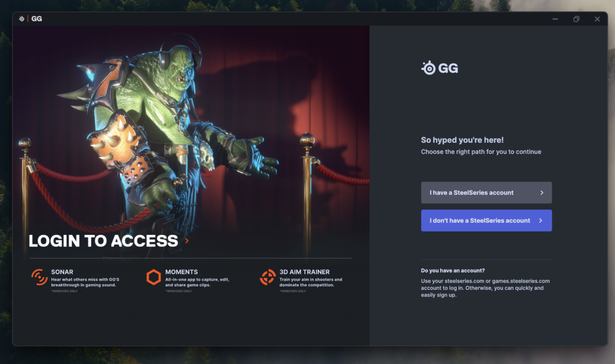Open the SONAR feature title
This screenshot has height=364, width=615.
click(x=62, y=272)
